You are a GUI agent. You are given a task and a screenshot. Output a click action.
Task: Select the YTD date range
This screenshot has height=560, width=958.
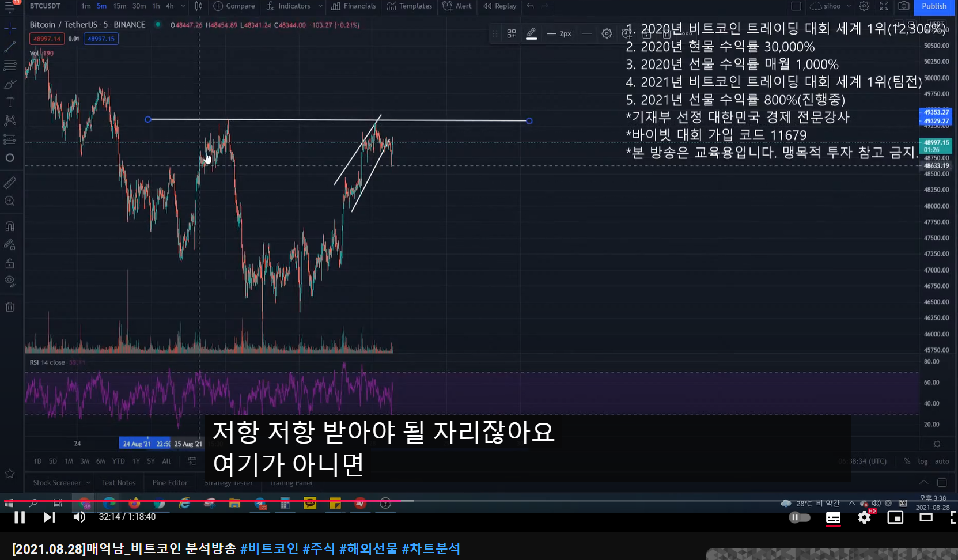tap(118, 461)
